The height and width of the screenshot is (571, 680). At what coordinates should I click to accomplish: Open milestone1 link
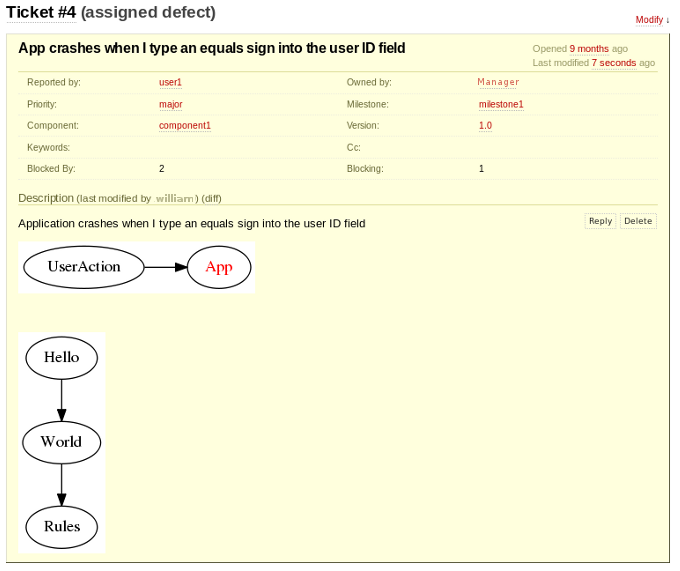500,104
